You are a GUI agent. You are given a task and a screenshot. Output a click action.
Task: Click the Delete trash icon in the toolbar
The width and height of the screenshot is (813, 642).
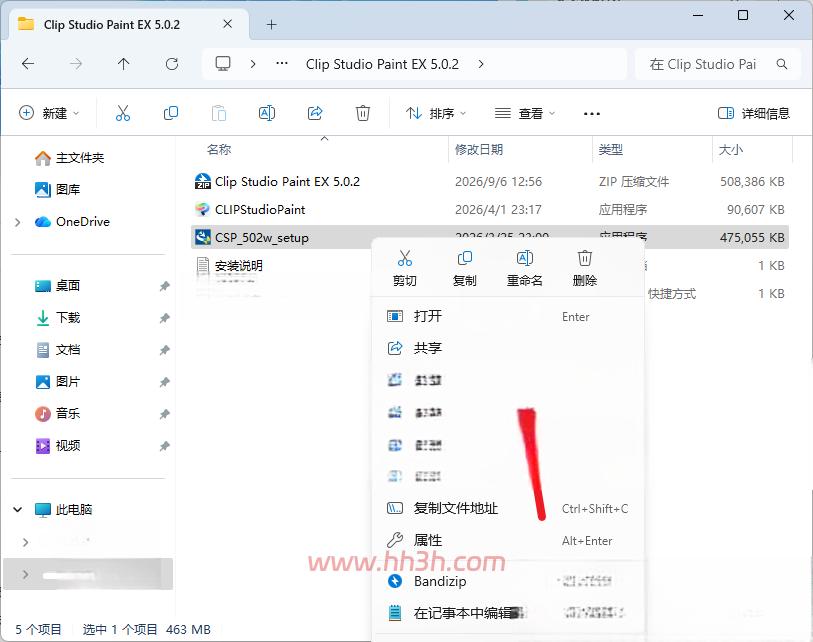362,113
